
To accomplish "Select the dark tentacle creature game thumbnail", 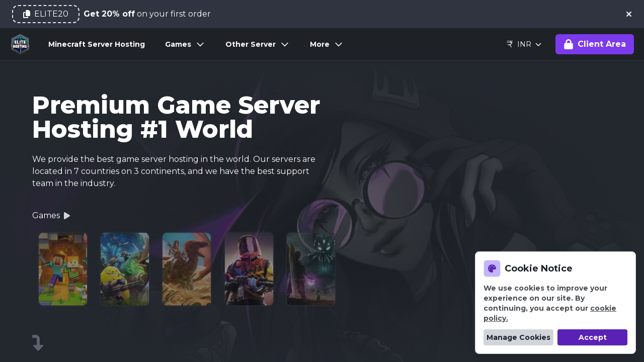I will 311,269.
